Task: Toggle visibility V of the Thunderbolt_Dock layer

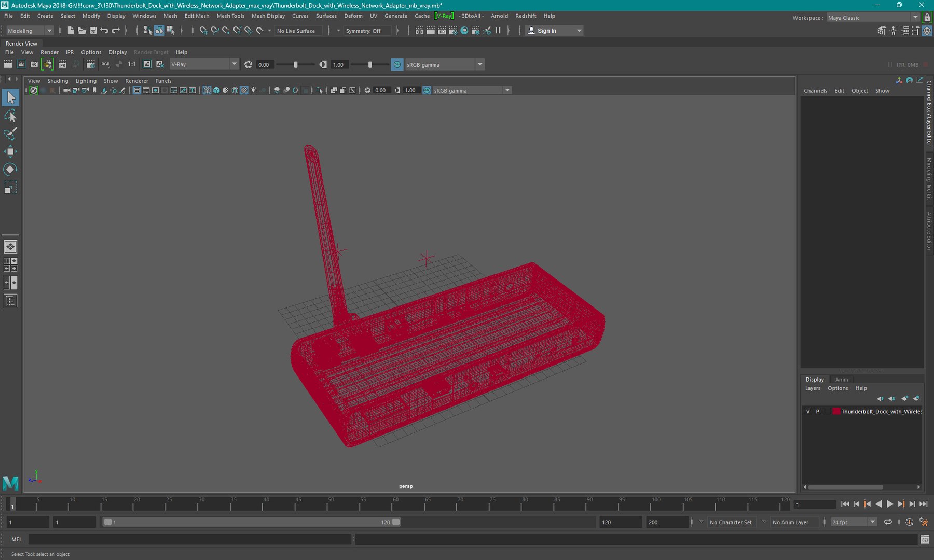Action: pyautogui.click(x=808, y=411)
